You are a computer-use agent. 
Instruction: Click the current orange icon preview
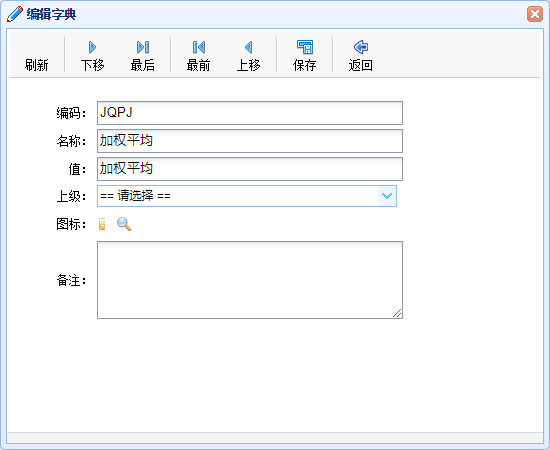pos(102,224)
